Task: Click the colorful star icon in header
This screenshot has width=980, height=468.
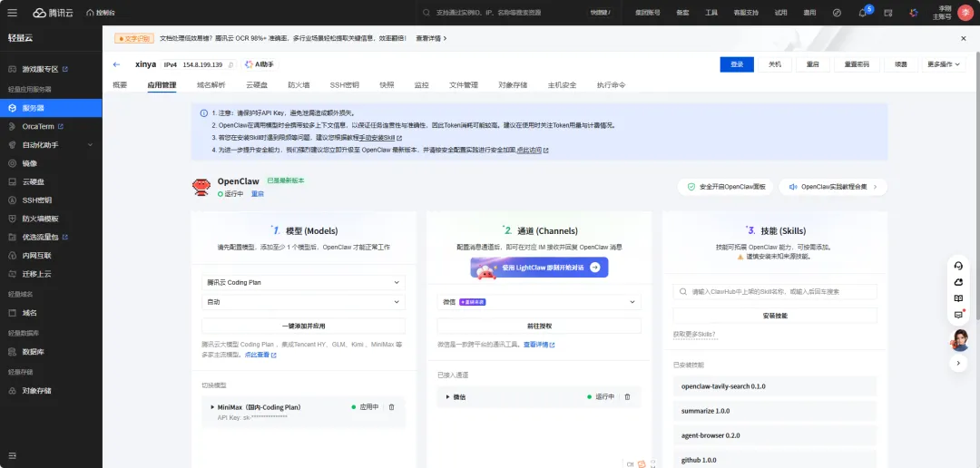Action: [913, 13]
